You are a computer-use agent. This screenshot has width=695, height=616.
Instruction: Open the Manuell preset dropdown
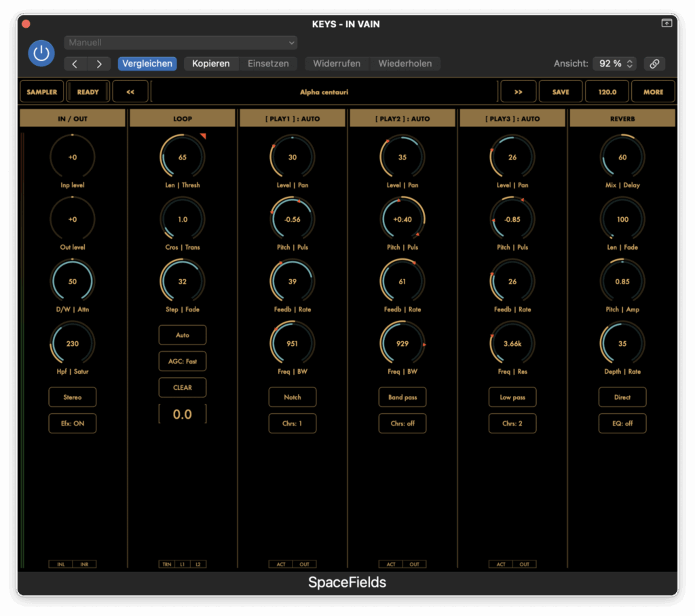coord(181,43)
